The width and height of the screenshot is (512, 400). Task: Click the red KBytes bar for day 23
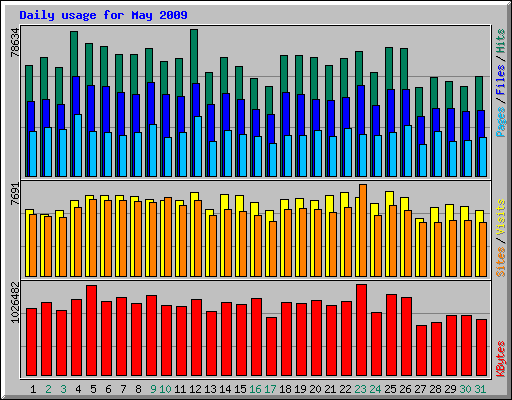pos(361,330)
